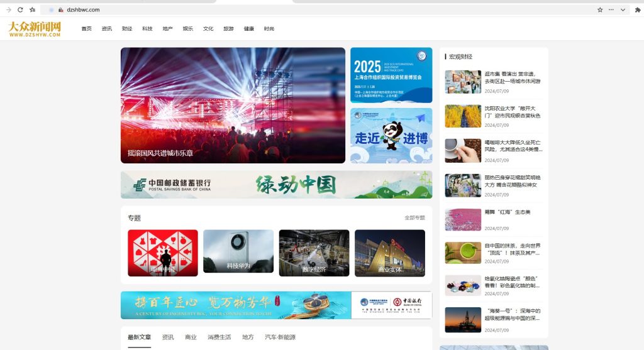
Task: Click the yellow ginkgo trees thumbnail
Action: tap(463, 116)
